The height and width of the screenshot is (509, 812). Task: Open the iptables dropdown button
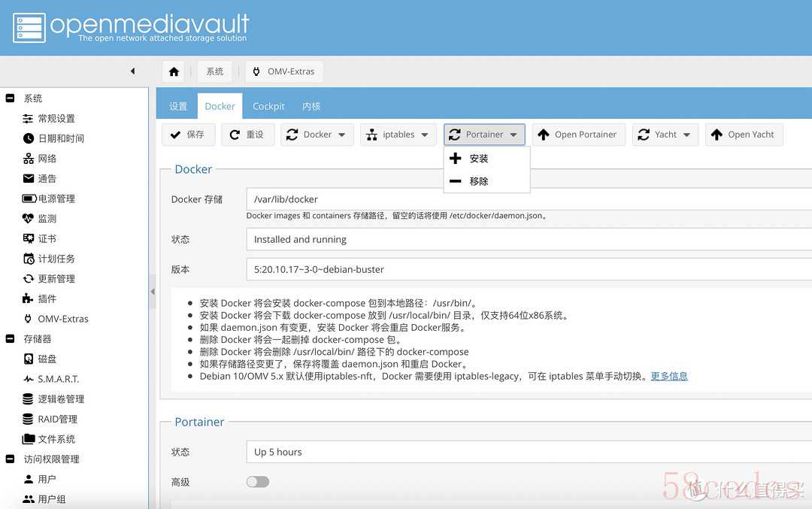(x=398, y=135)
